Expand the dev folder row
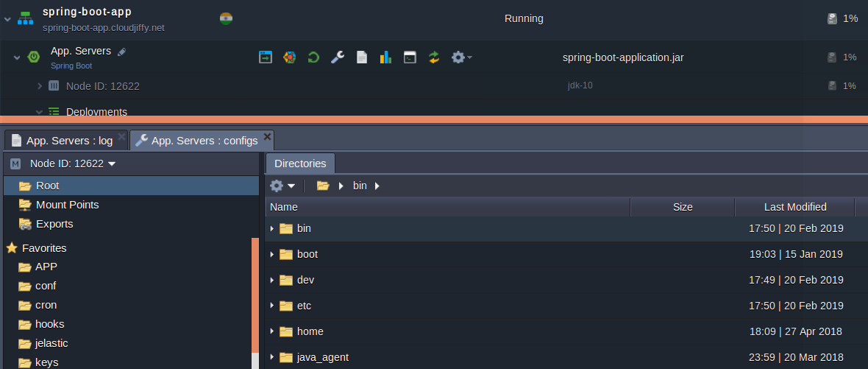This screenshot has width=868, height=369. pyautogui.click(x=272, y=281)
